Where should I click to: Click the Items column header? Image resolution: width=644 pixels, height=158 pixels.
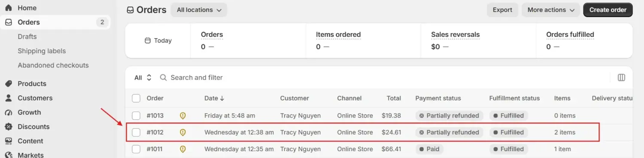[x=562, y=98]
